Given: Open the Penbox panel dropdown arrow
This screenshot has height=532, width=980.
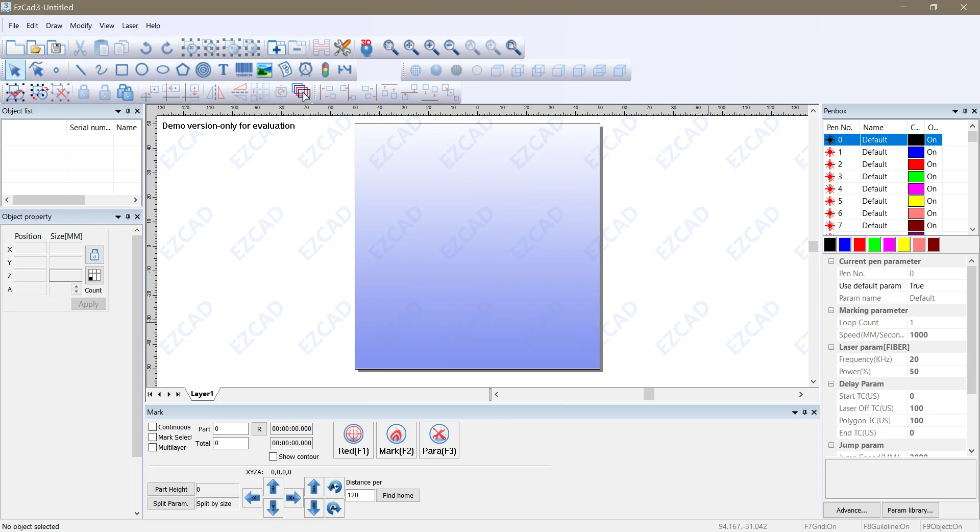Looking at the screenshot, I should point(955,111).
